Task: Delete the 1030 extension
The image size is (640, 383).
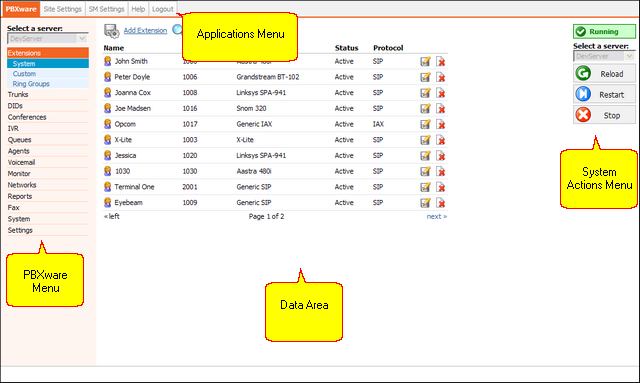Action: click(440, 171)
